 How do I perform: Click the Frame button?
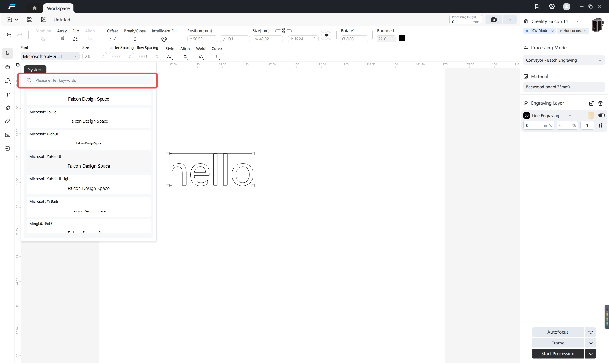click(x=558, y=343)
